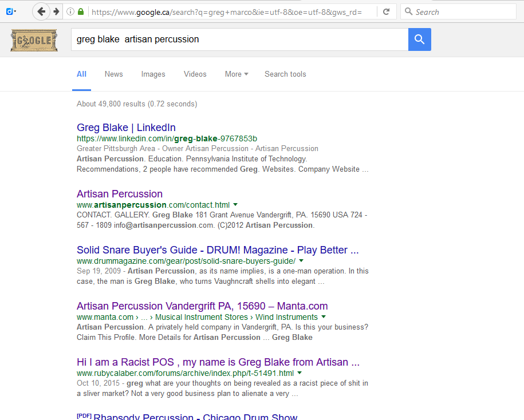
Task: Switch to the News tab
Action: (x=113, y=74)
